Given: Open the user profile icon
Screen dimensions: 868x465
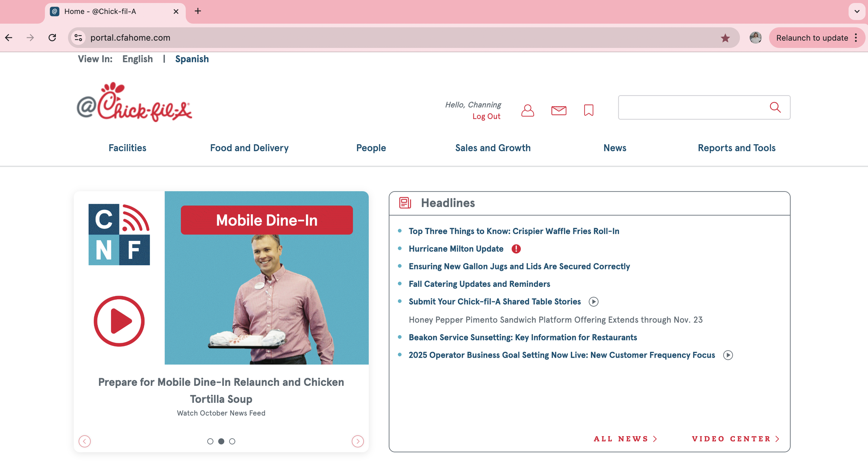Looking at the screenshot, I should click(x=527, y=110).
